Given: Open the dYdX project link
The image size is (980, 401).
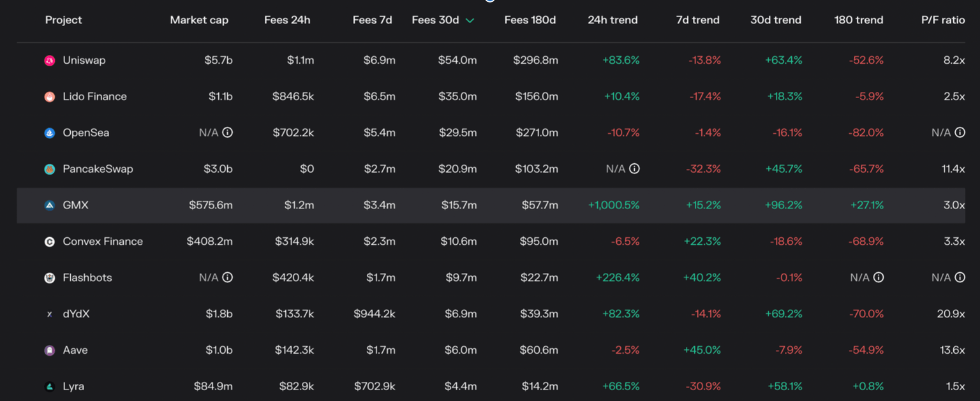Looking at the screenshot, I should point(76,314).
